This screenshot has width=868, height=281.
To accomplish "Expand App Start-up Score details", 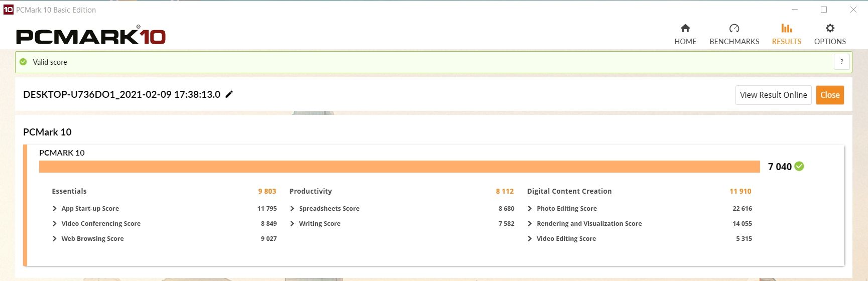I will tap(54, 208).
